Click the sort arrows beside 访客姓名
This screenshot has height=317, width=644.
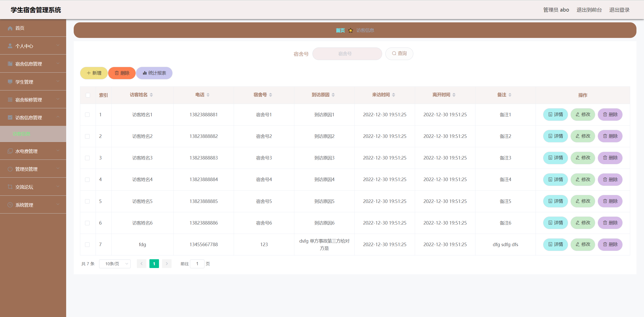tap(151, 95)
